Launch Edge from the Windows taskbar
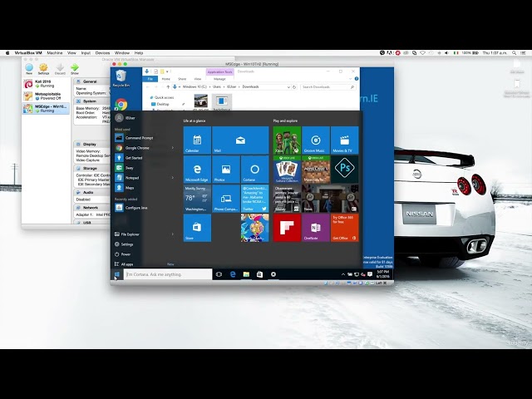Image resolution: width=532 pixels, height=399 pixels. click(x=233, y=274)
